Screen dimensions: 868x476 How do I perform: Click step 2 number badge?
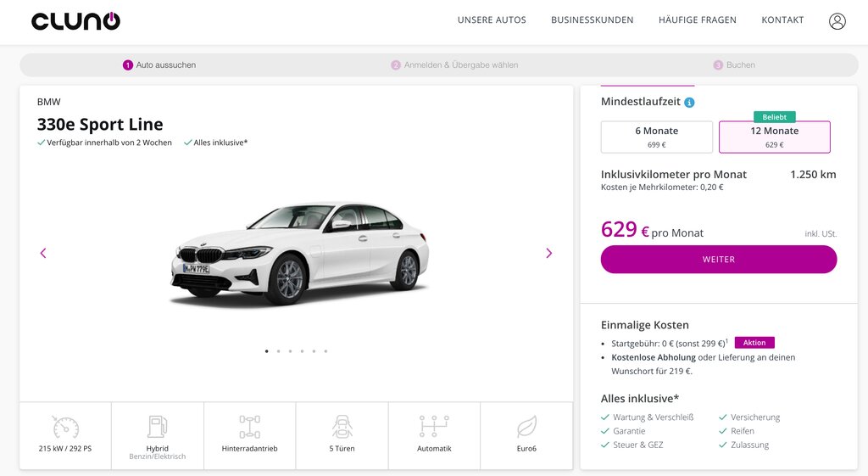[x=396, y=65]
